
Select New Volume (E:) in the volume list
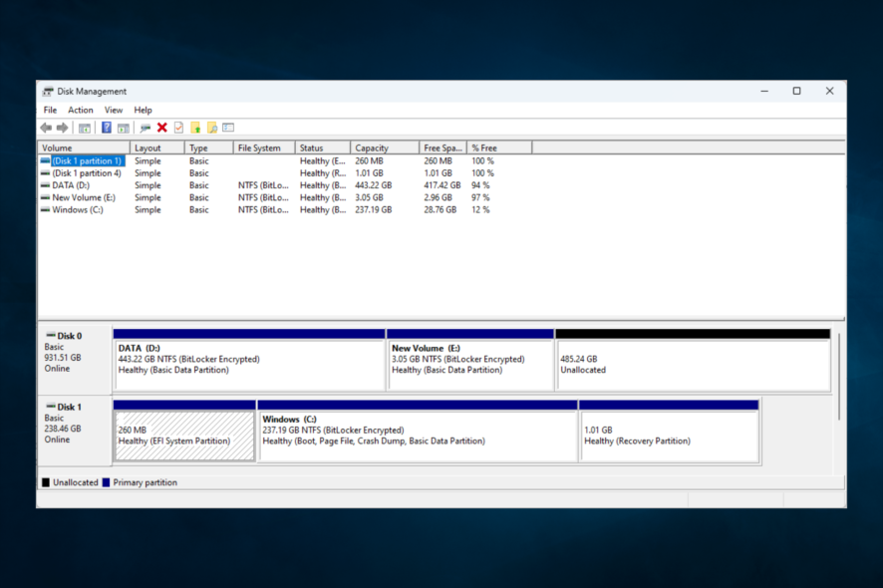coord(84,197)
